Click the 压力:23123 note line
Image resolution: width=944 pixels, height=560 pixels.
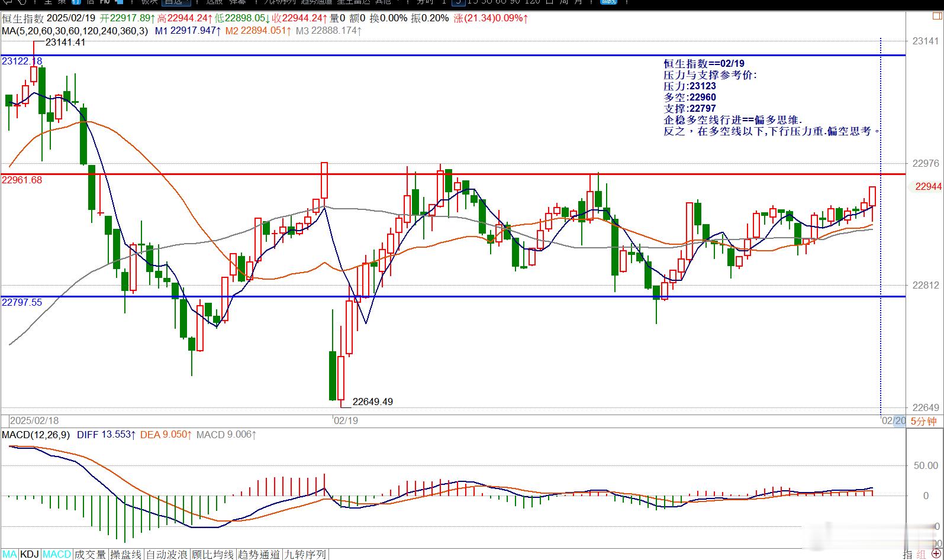[x=690, y=86]
